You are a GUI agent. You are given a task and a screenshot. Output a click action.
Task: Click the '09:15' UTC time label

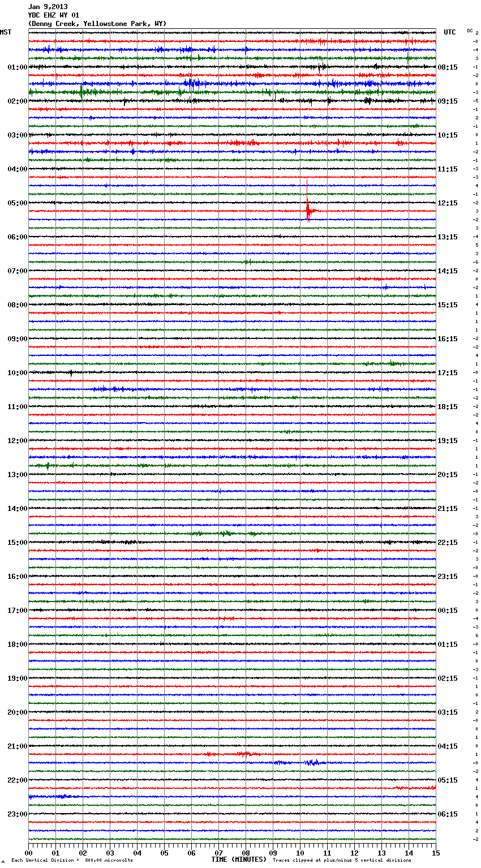(x=448, y=101)
